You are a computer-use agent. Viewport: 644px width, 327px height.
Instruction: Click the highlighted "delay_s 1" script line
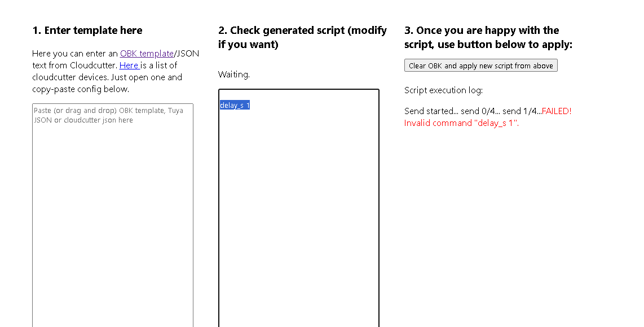pyautogui.click(x=235, y=105)
